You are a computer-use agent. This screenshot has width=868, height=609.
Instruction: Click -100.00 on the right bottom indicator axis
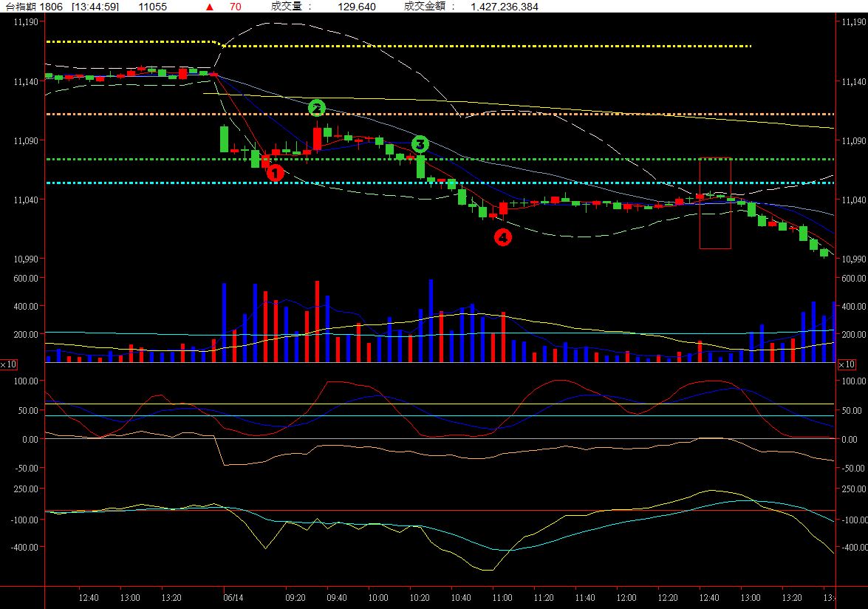pyautogui.click(x=853, y=520)
